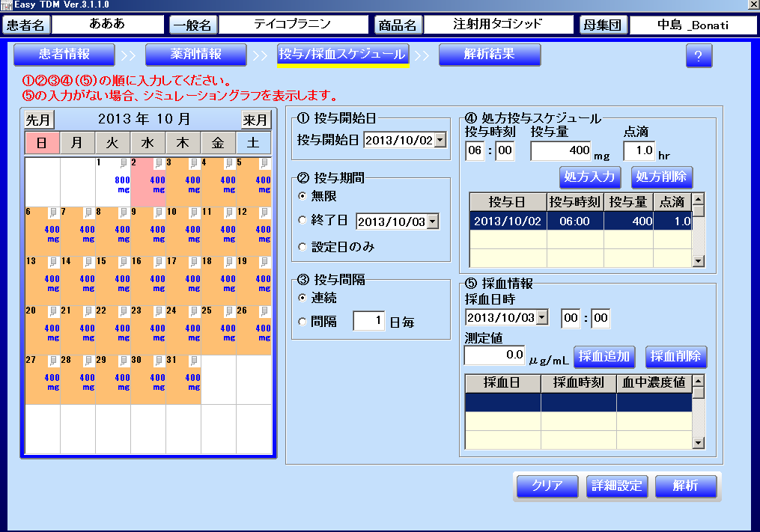Click the note icon on October 26 cell
This screenshot has height=532, width=760.
[x=264, y=311]
